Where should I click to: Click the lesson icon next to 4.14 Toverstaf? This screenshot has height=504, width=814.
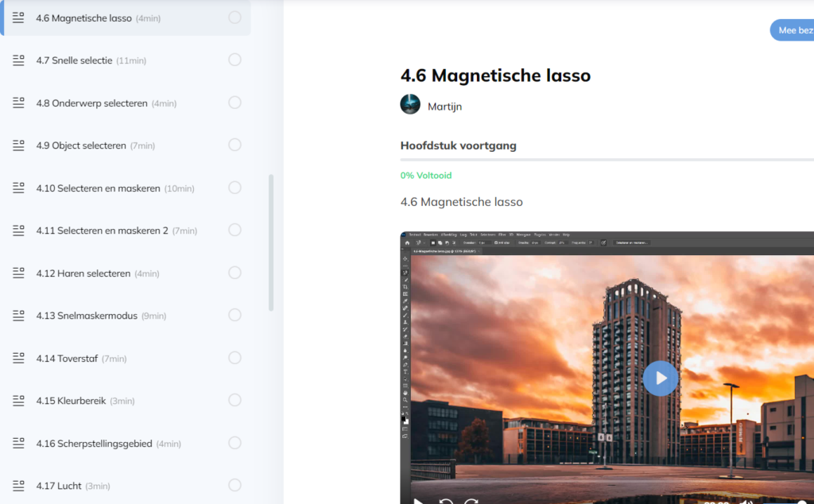pyautogui.click(x=19, y=358)
